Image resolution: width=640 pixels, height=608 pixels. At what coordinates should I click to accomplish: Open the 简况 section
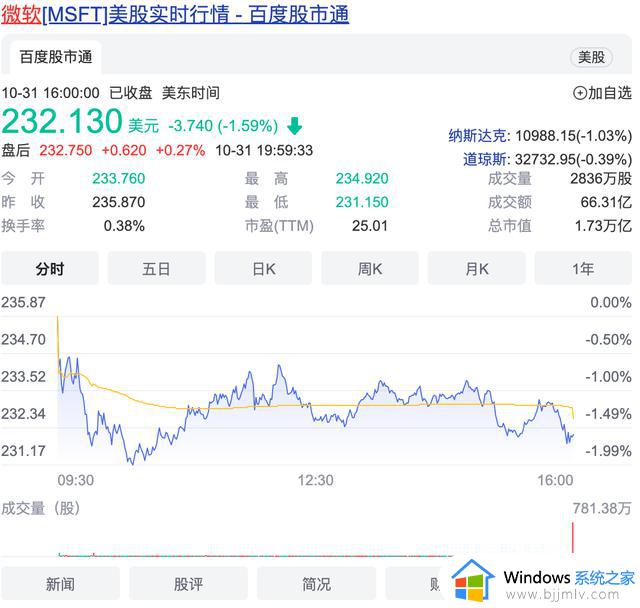point(316,584)
